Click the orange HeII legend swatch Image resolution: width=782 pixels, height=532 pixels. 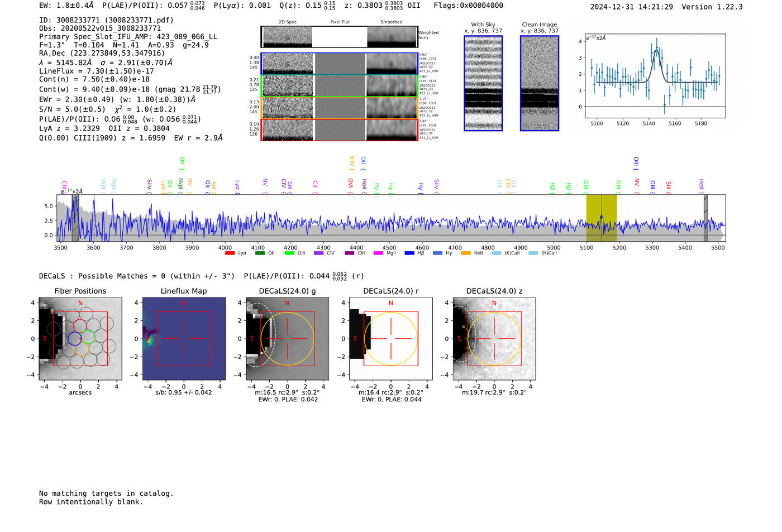click(x=466, y=253)
